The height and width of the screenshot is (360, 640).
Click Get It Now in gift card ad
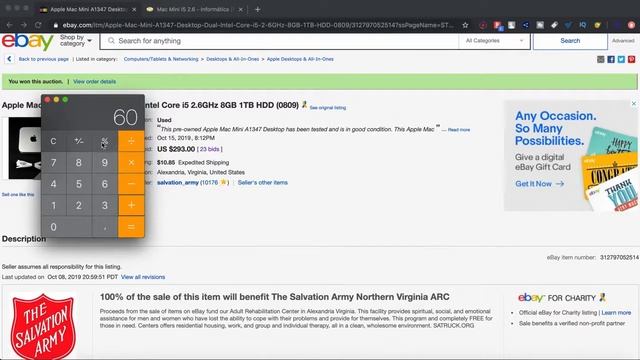coord(539,184)
